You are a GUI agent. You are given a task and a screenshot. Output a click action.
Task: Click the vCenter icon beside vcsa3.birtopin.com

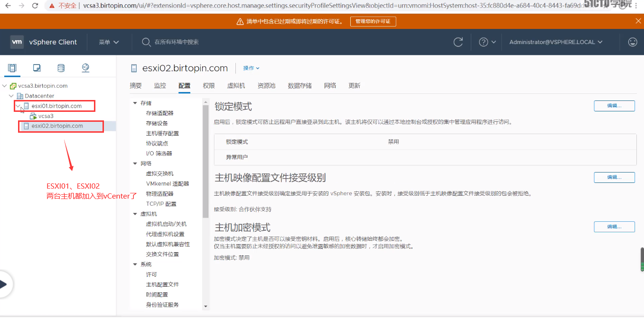tap(13, 86)
